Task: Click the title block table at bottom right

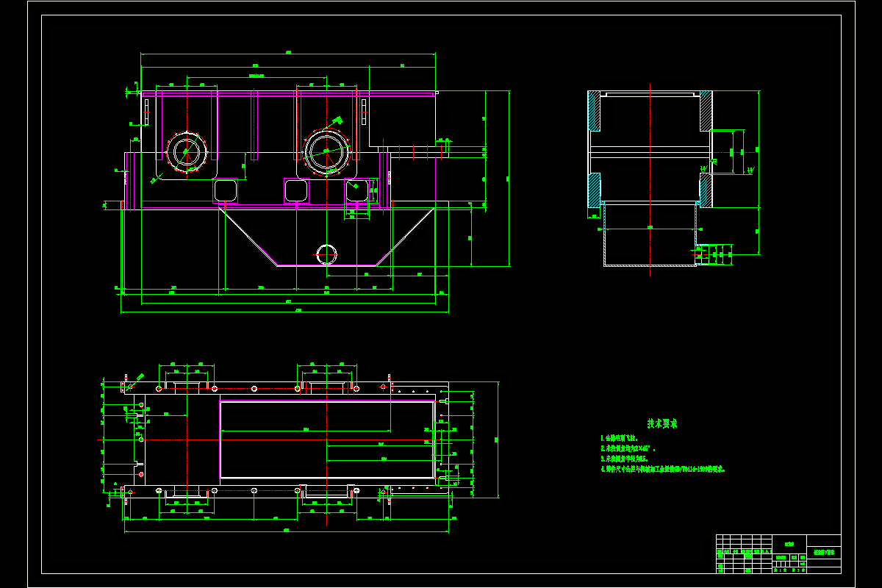Action: pyautogui.click(x=778, y=554)
